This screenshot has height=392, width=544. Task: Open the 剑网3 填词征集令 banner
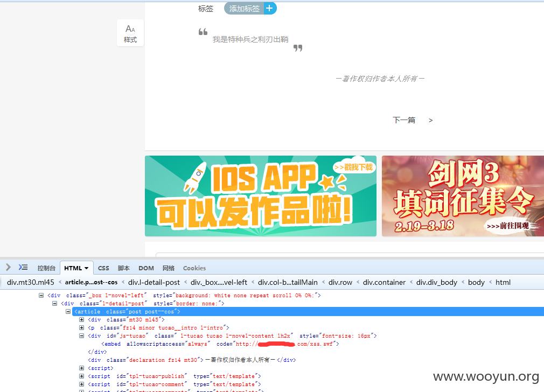point(463,196)
